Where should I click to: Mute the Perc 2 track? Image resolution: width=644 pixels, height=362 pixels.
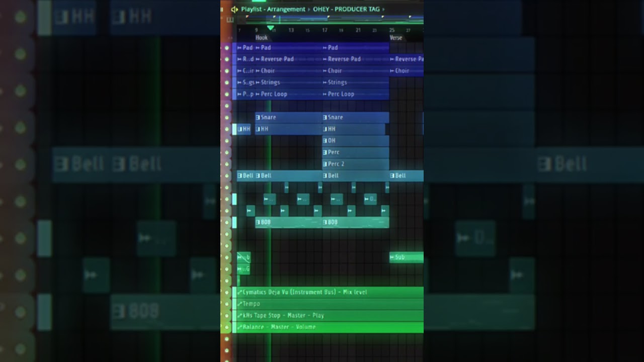227,164
